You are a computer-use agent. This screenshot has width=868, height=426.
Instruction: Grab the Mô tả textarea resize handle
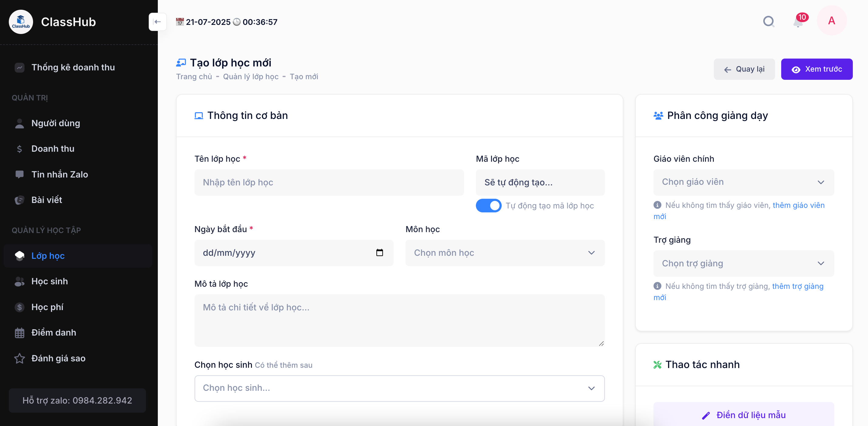[x=601, y=343]
